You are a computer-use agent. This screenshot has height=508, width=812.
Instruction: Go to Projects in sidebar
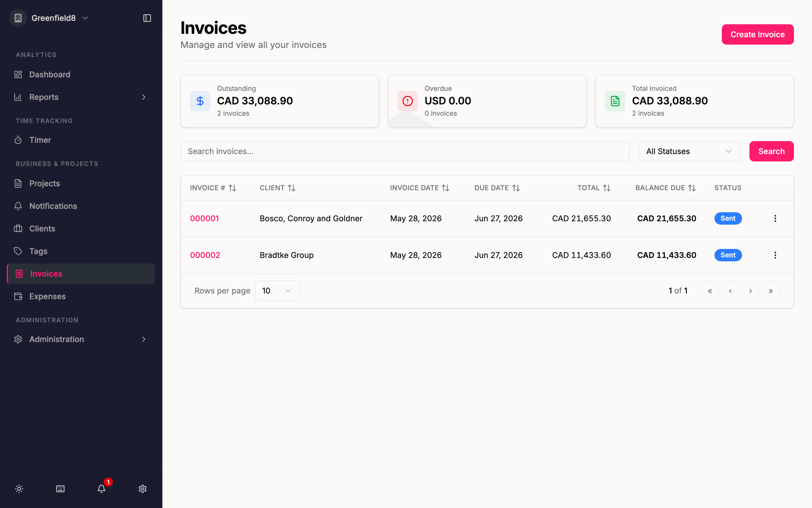click(81, 183)
